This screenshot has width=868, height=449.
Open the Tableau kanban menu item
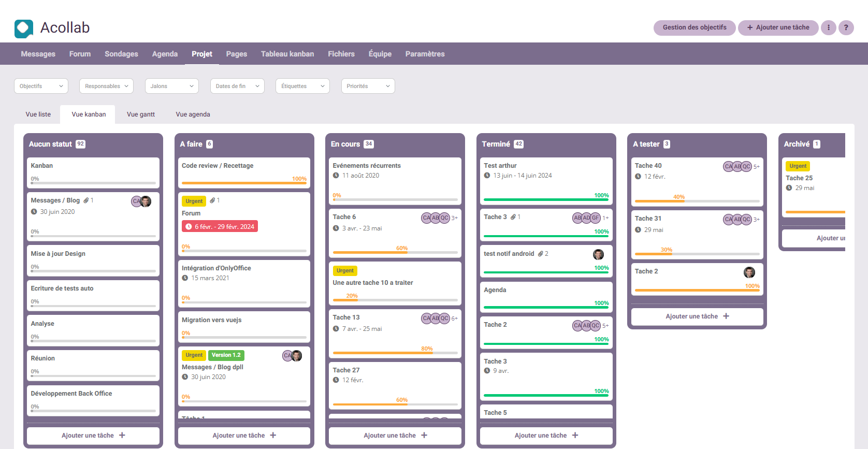287,54
